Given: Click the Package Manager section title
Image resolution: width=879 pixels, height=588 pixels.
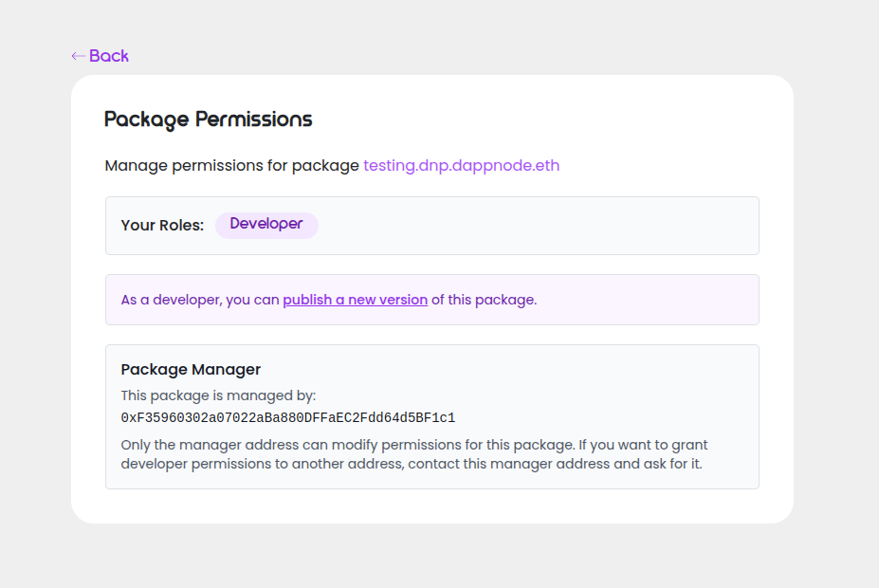Looking at the screenshot, I should 191,369.
